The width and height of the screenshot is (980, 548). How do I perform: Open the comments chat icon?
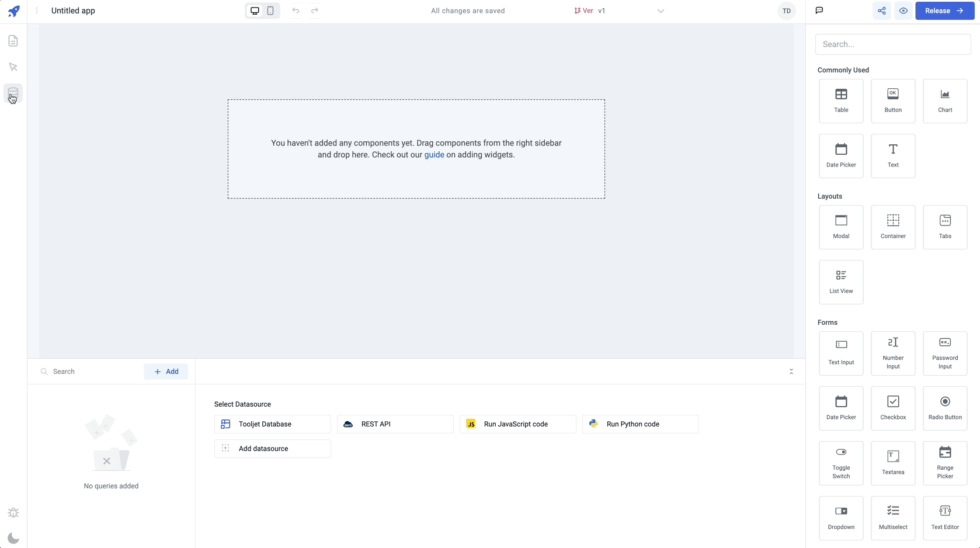(819, 11)
